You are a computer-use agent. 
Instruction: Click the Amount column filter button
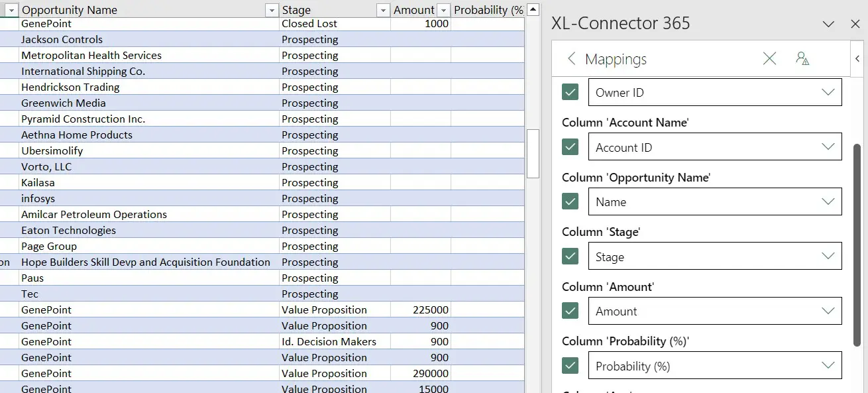click(443, 11)
